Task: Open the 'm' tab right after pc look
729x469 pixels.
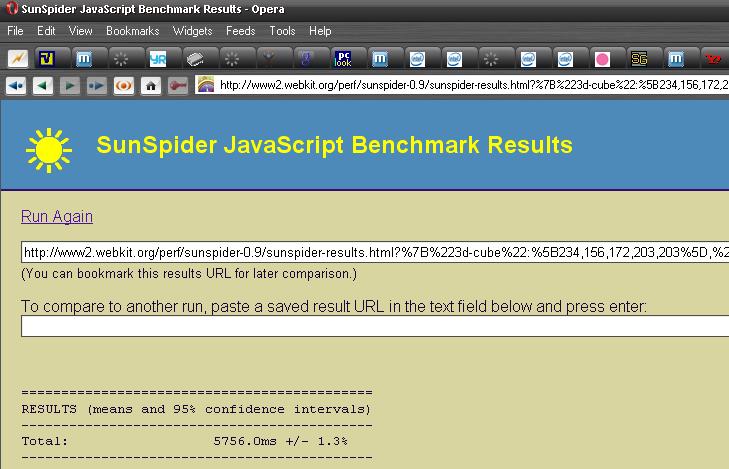Action: tap(380, 59)
